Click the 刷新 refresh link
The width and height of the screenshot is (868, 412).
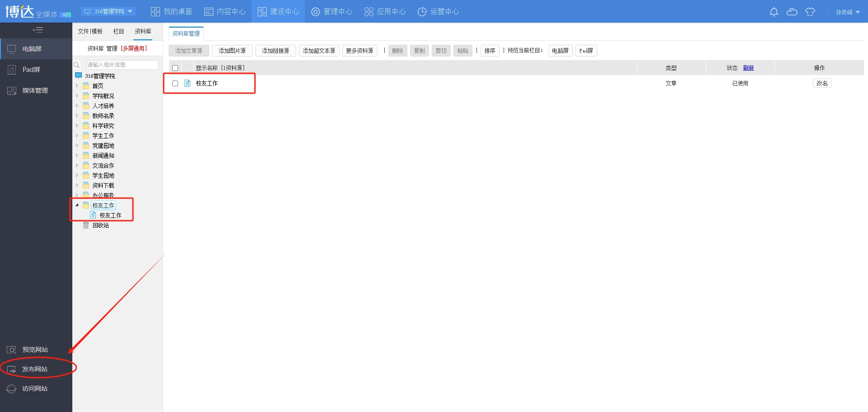coord(749,68)
